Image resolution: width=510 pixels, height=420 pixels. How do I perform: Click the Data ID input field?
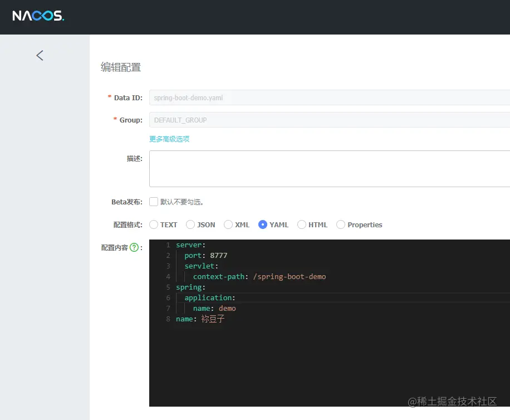coord(330,97)
